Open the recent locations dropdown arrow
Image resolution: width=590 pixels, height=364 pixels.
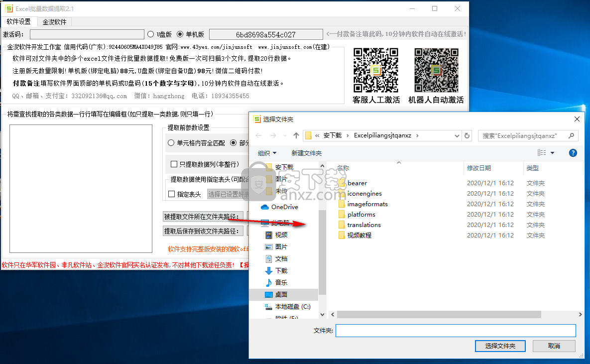tap(285, 135)
